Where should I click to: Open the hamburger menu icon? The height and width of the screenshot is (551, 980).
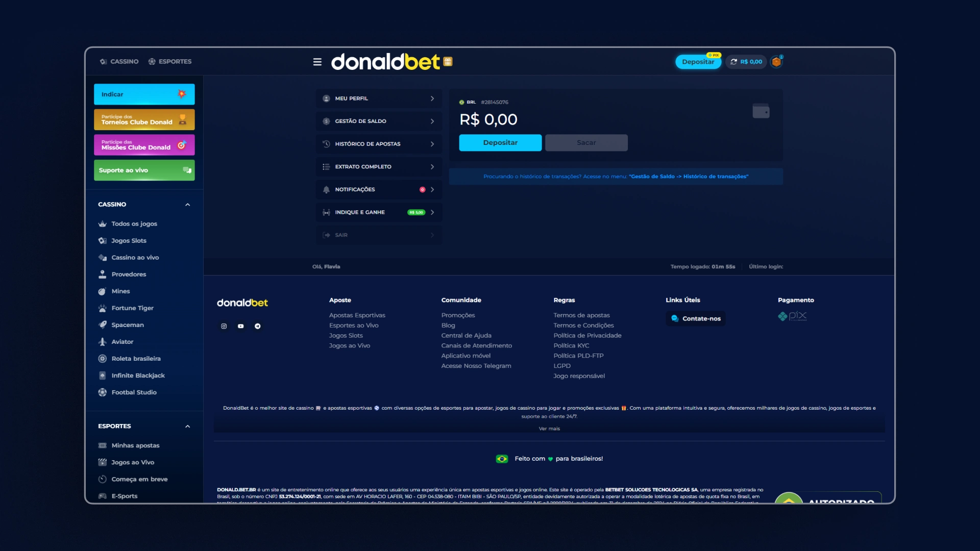(317, 62)
